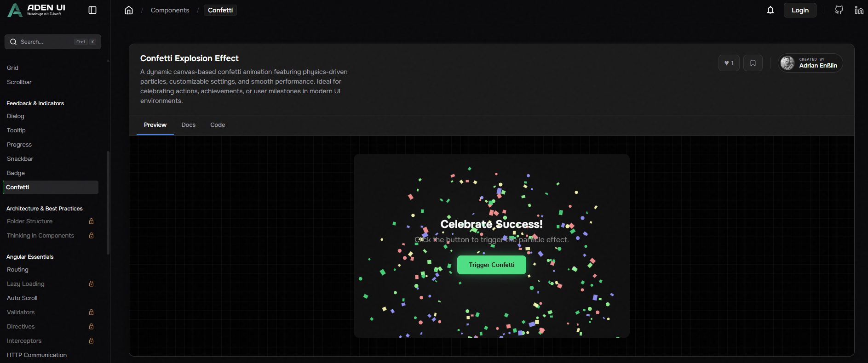This screenshot has width=868, height=363.
Task: Select Confetti in sidebar
Action: [x=51, y=187]
